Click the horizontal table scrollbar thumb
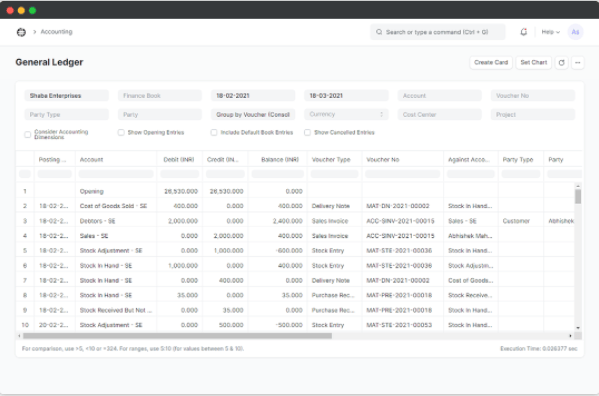599x396 pixels. 177,336
